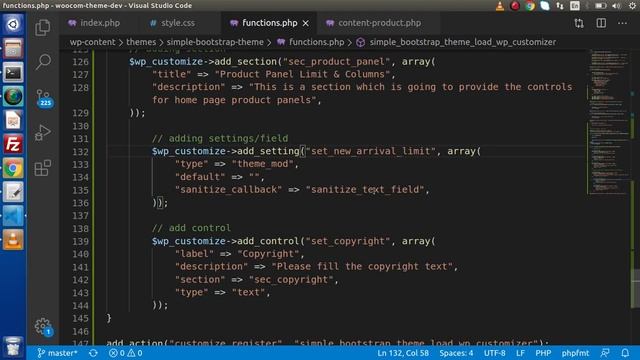Click the volume icon in system tray
This screenshot has height=360, width=640.
pyautogui.click(x=616, y=6)
